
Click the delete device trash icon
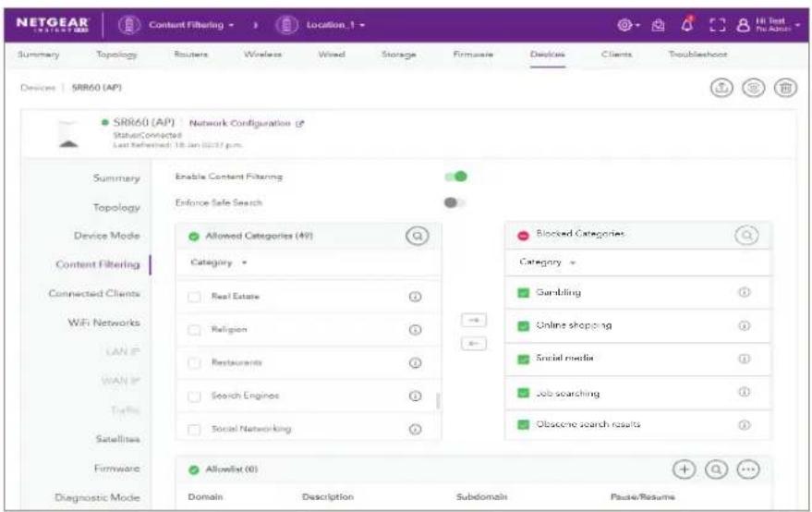click(785, 88)
